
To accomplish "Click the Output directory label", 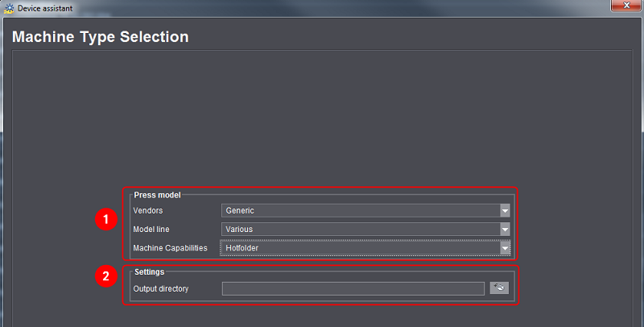I will [161, 288].
